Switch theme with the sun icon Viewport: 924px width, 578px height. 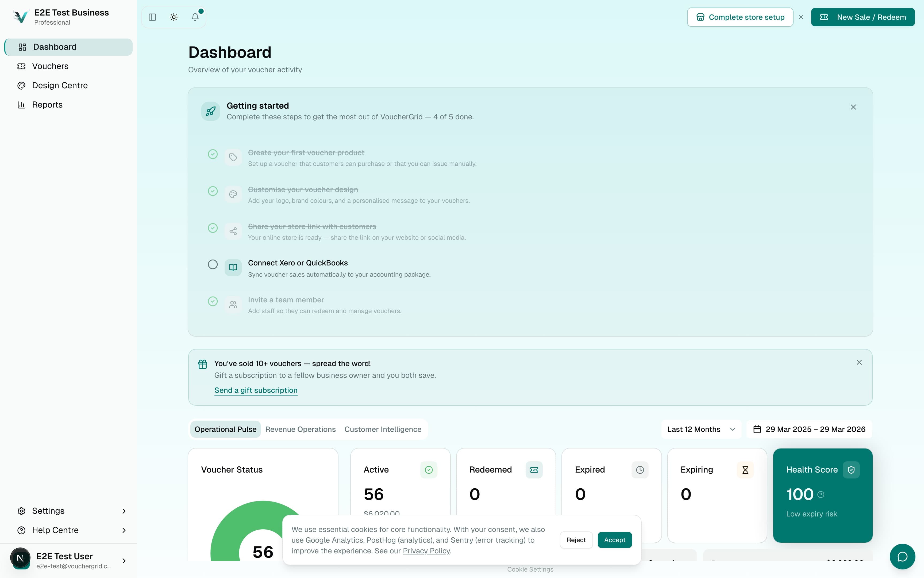coord(174,17)
